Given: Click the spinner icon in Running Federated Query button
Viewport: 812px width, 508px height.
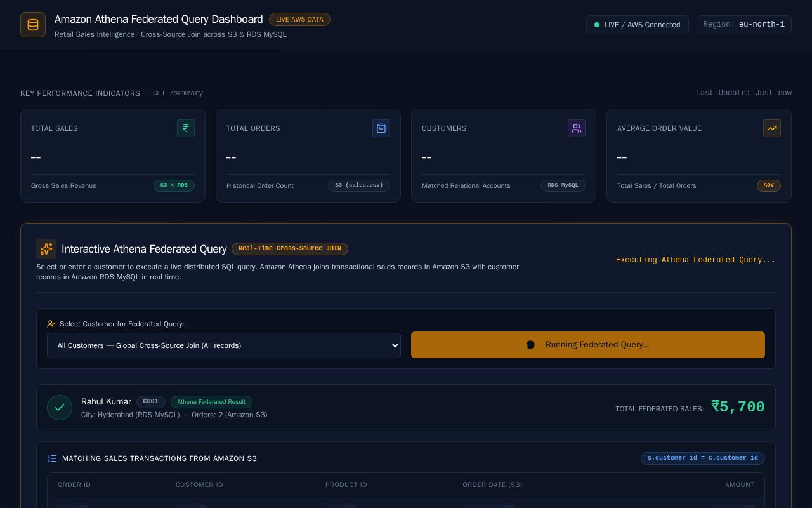Looking at the screenshot, I should click(531, 345).
